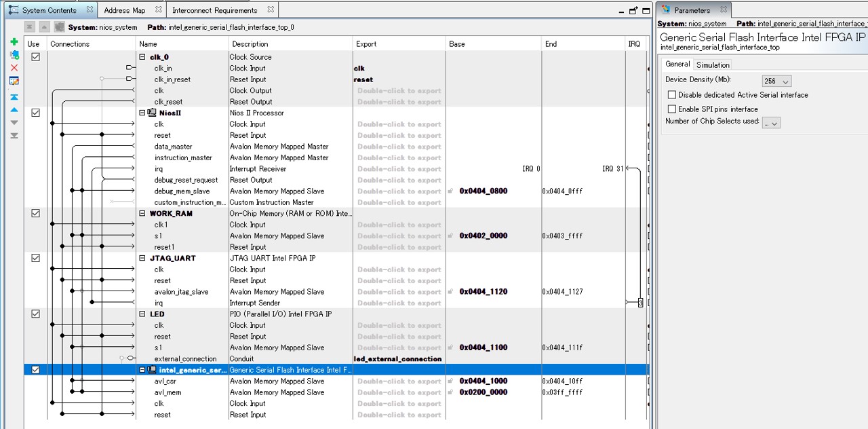Open the Device Density dropdown
This screenshot has height=429, width=868.
(776, 81)
